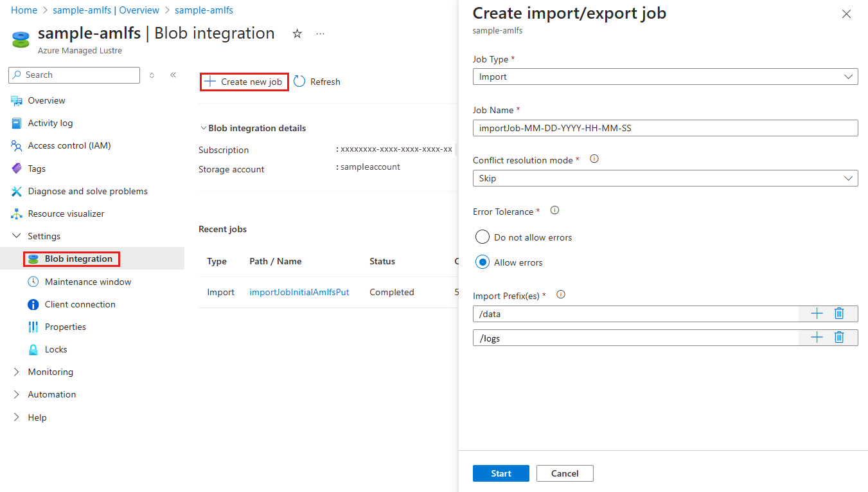Select the Do not allow errors option
868x492 pixels.
(483, 237)
